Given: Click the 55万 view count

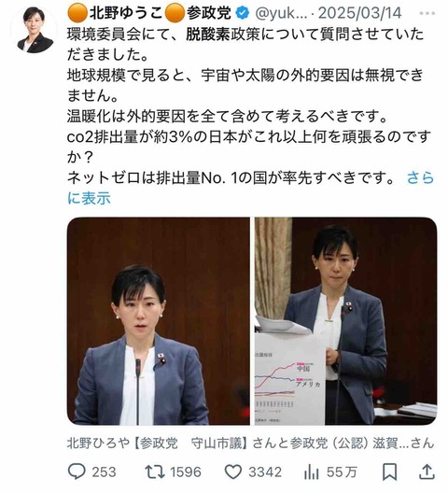Looking at the screenshot, I should click(x=342, y=472).
